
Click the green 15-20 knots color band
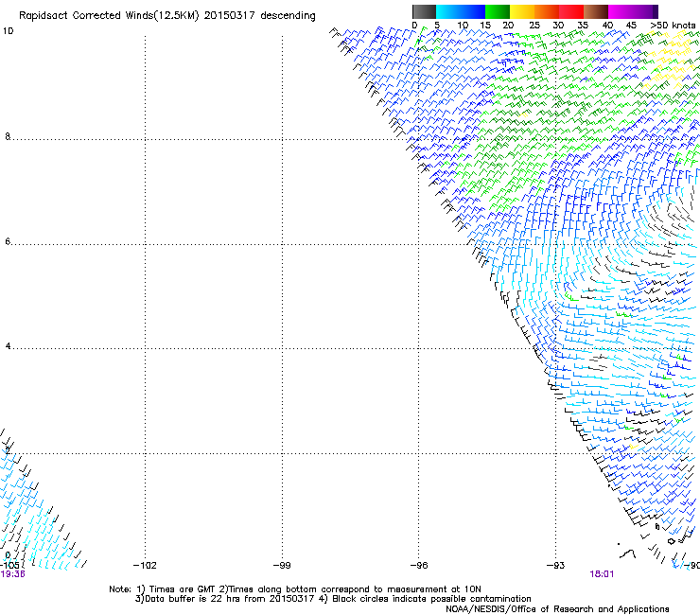click(498, 11)
